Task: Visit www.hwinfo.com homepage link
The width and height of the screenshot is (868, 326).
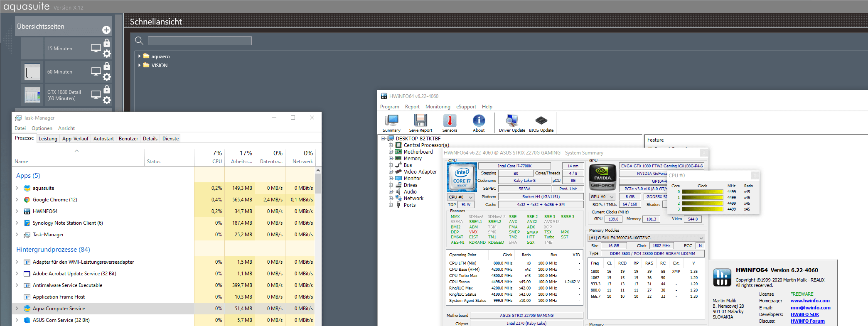Action: coord(810,301)
